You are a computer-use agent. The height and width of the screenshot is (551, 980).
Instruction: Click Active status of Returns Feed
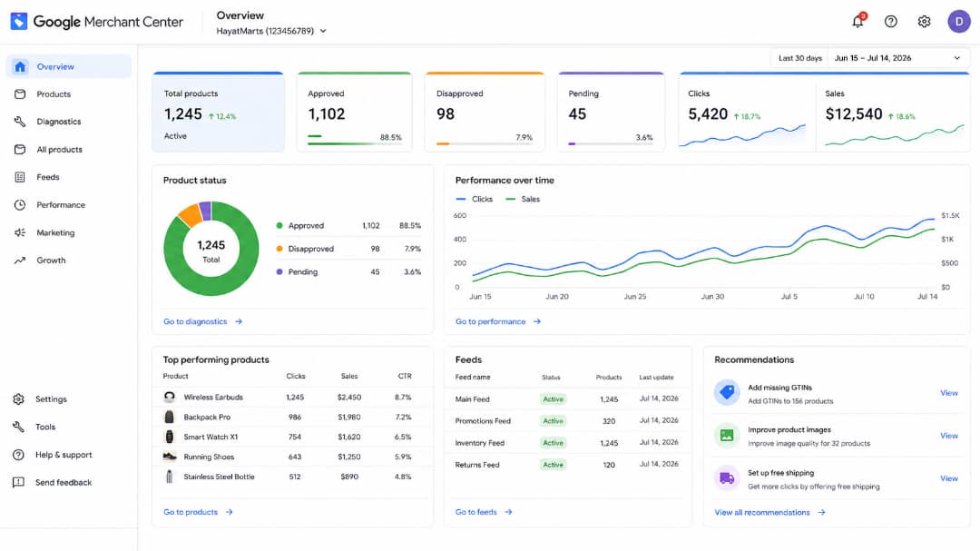click(554, 465)
